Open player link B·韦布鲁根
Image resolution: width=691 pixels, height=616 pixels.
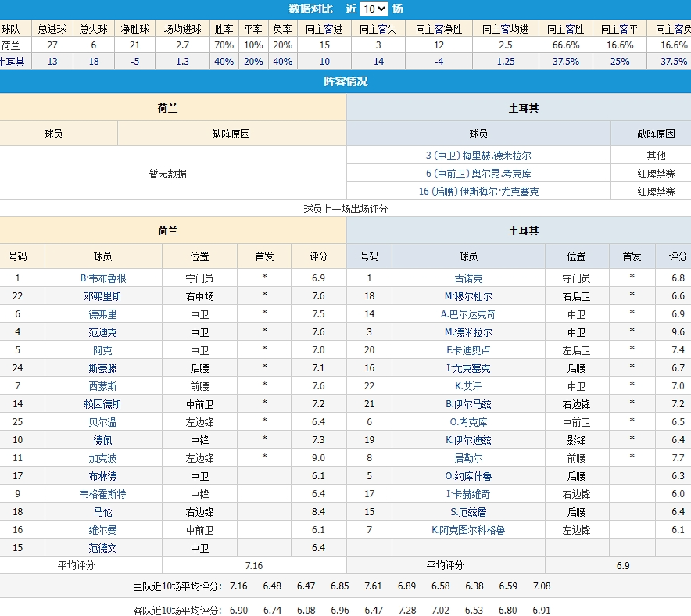[103, 278]
